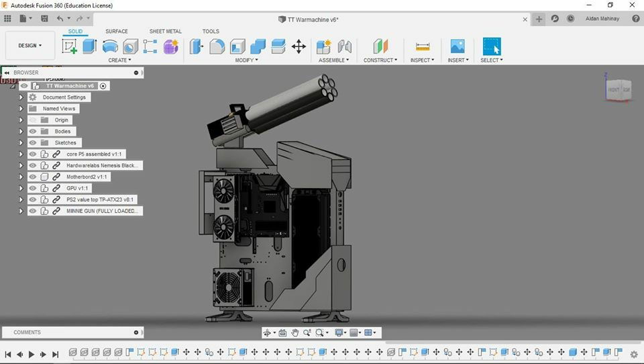Switch to the Sheet Metal tab
Viewport: 644px width, 364px height.
click(165, 32)
